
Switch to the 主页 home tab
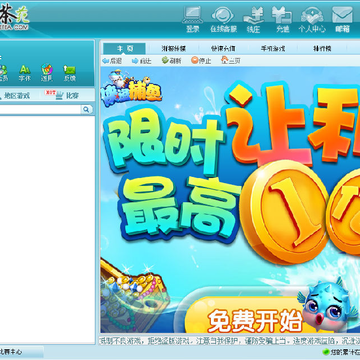coord(124,48)
